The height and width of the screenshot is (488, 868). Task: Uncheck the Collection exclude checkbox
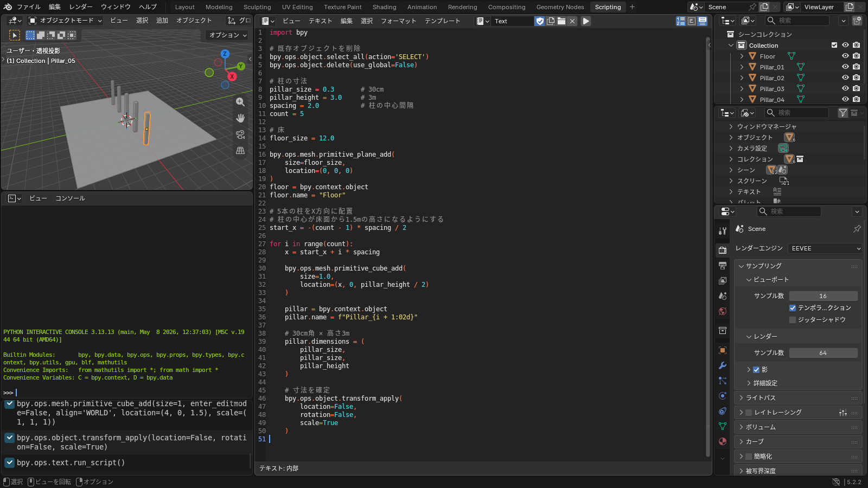tap(834, 45)
